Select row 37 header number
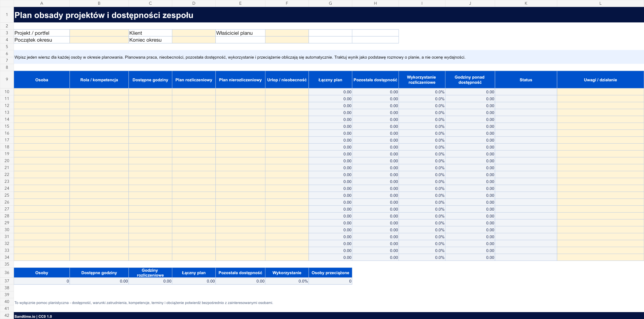Screen dimensions: 644x319 coord(7,281)
